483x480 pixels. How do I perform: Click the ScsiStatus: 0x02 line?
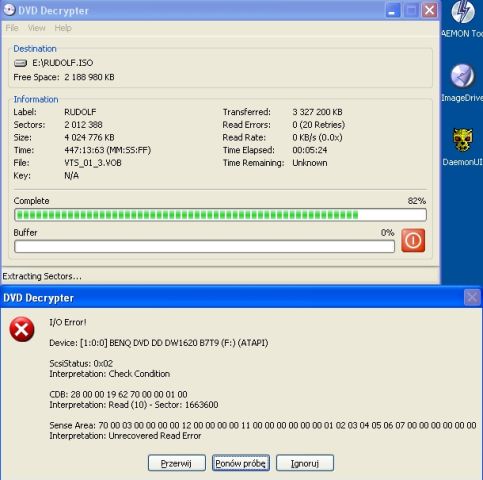[x=81, y=363]
